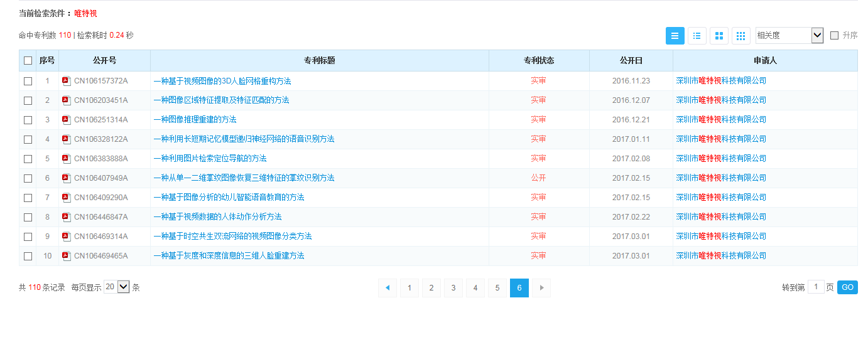The width and height of the screenshot is (868, 357).
Task: Open PDF icon for CN106157372A
Action: [x=66, y=81]
